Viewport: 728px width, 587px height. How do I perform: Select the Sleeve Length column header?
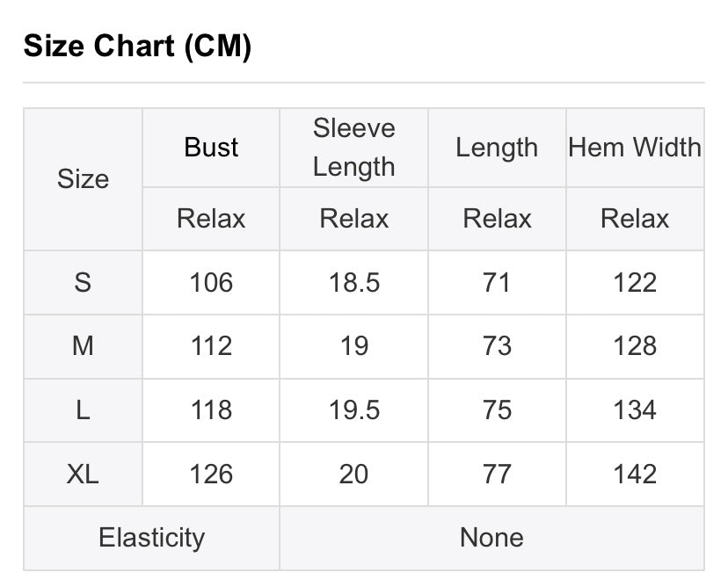(x=353, y=148)
